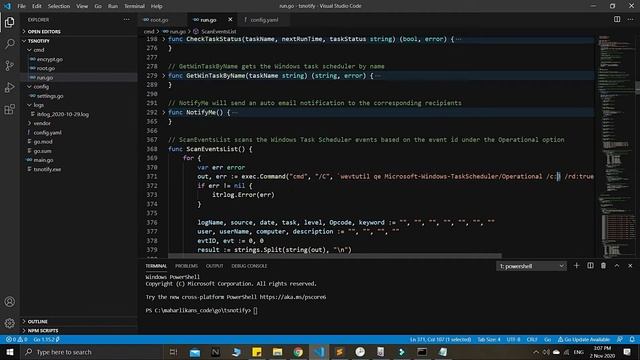Switch to the Output panel tab
This screenshot has width=640, height=360.
tap(214, 266)
